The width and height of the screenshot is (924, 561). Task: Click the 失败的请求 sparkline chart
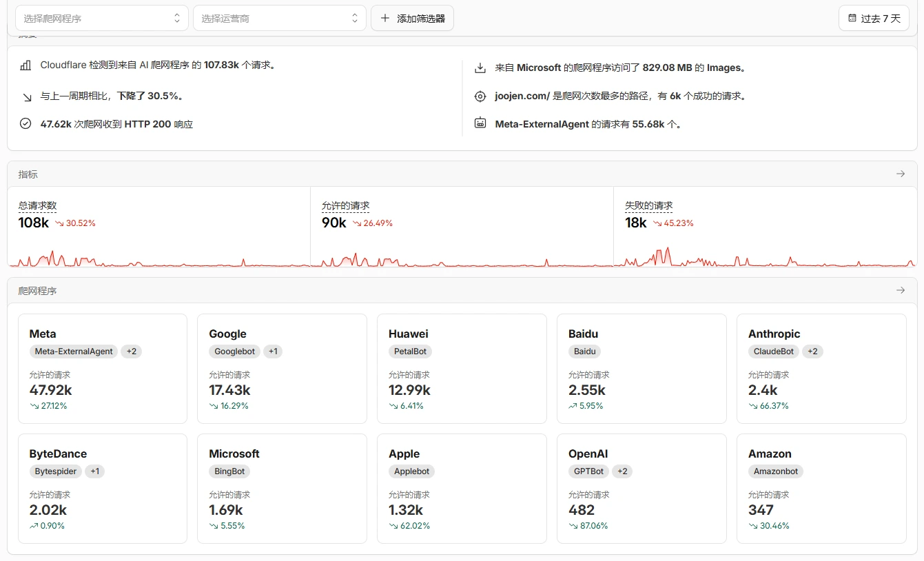(x=765, y=257)
